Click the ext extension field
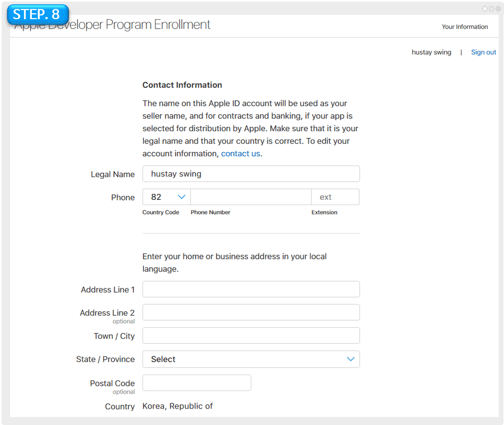This screenshot has height=425, width=504. (335, 197)
